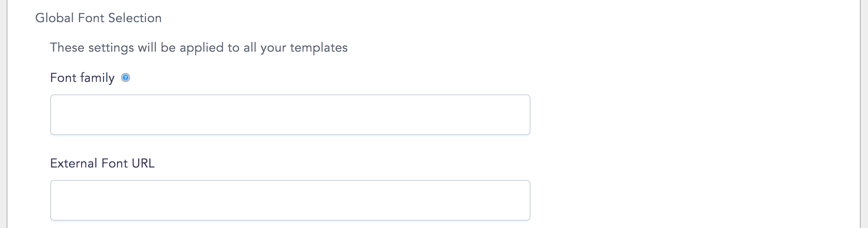Focus the Font family text field
Image resolution: width=868 pixels, height=228 pixels.
290,115
